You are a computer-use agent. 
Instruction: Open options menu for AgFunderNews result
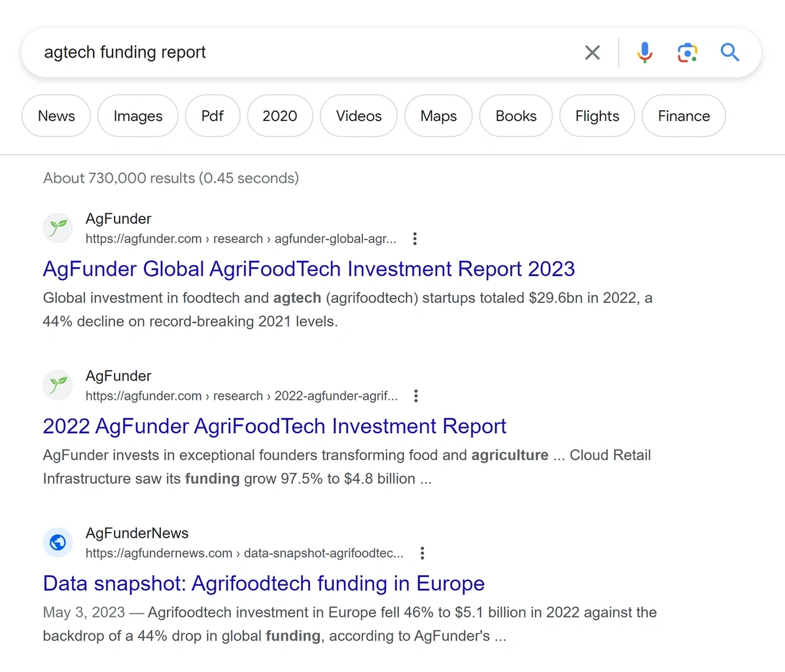pos(423,554)
